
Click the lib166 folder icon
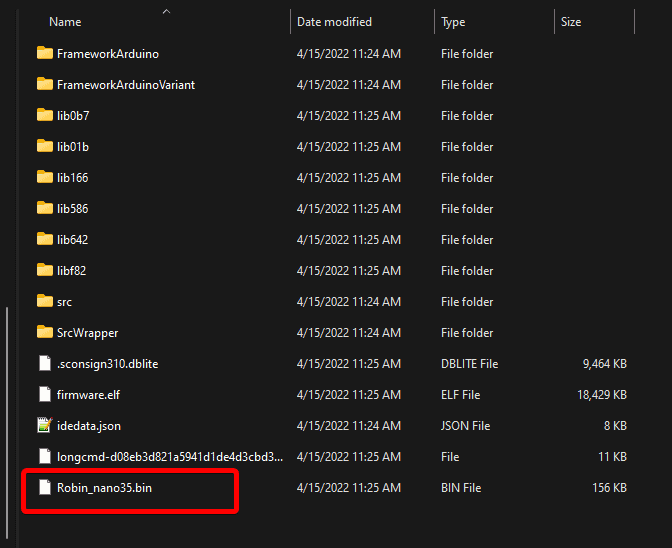click(x=45, y=177)
